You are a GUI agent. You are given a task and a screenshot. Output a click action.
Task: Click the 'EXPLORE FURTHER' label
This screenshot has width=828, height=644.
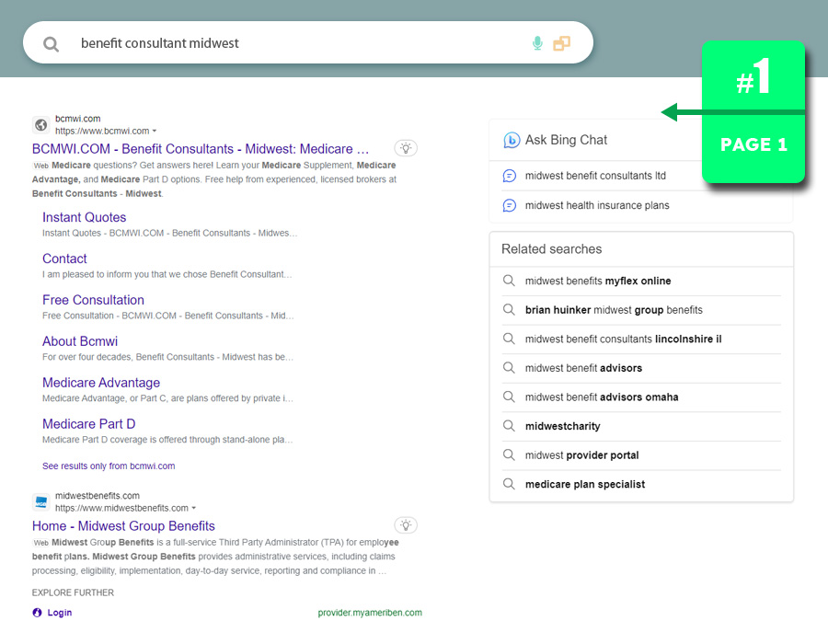click(73, 592)
